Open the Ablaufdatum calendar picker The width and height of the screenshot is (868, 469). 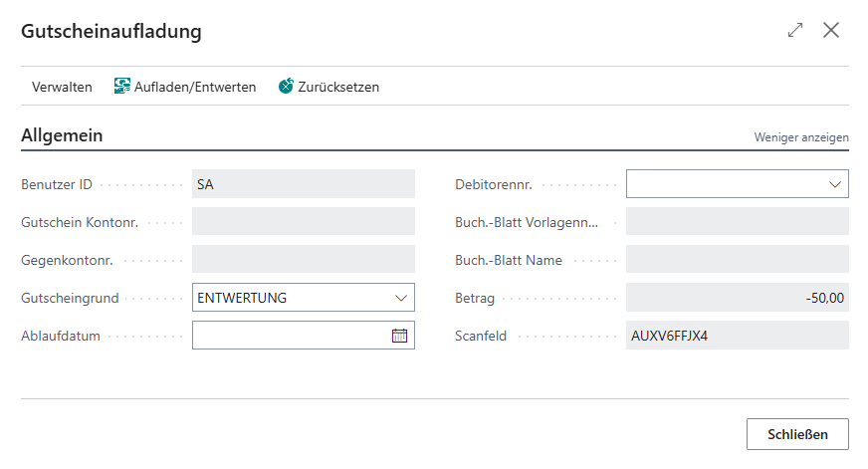click(399, 336)
